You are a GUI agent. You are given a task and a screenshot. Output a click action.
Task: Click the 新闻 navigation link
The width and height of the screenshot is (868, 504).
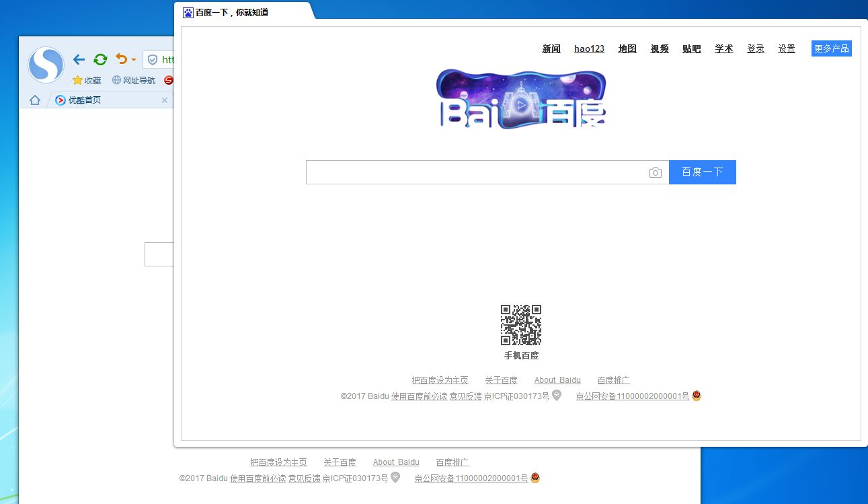[x=551, y=48]
